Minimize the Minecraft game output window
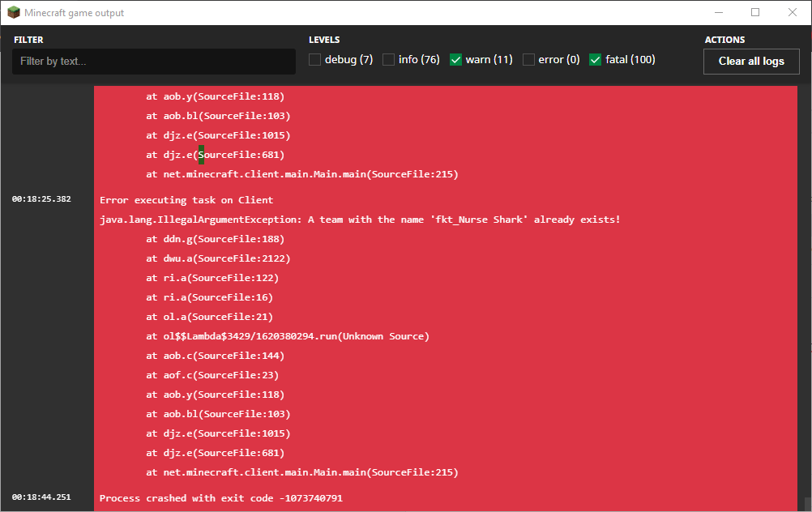The height and width of the screenshot is (512, 812). (719, 12)
